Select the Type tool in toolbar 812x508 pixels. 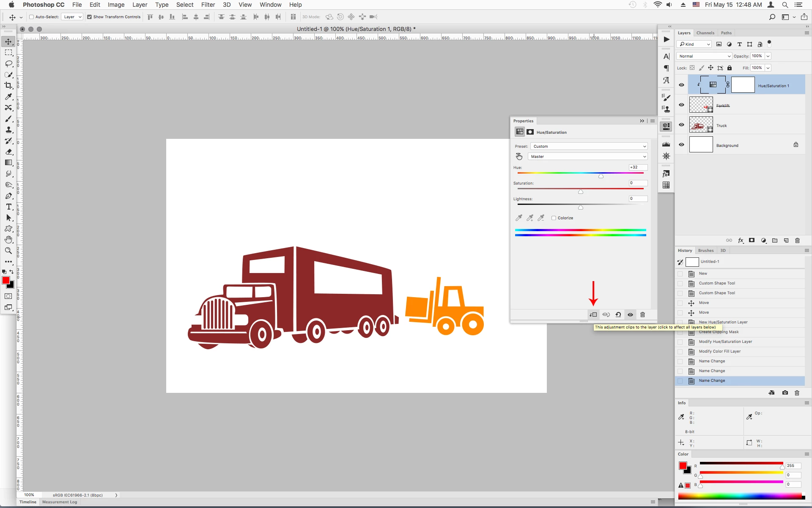8,207
